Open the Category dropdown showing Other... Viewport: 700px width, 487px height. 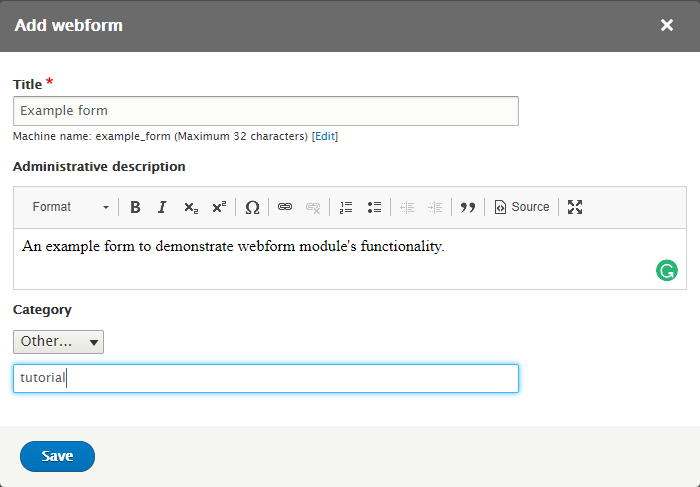click(x=58, y=342)
